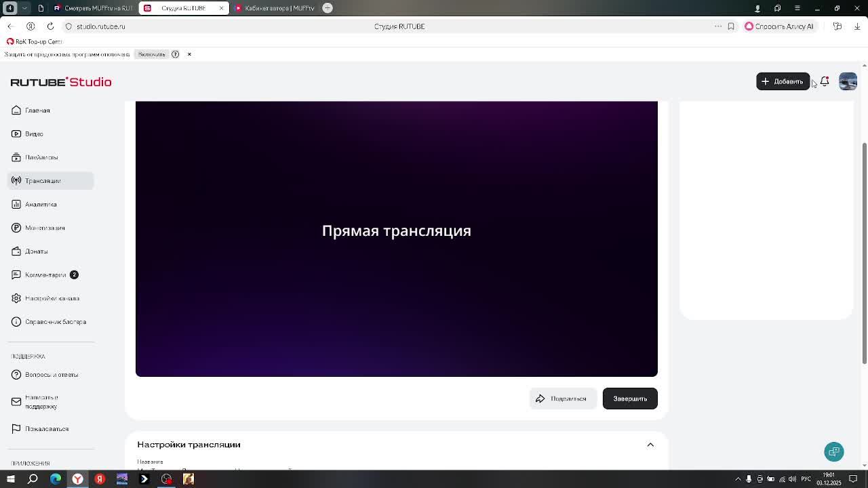The width and height of the screenshot is (868, 488).
Task: Click the page vertical scrollbar
Action: tap(864, 254)
